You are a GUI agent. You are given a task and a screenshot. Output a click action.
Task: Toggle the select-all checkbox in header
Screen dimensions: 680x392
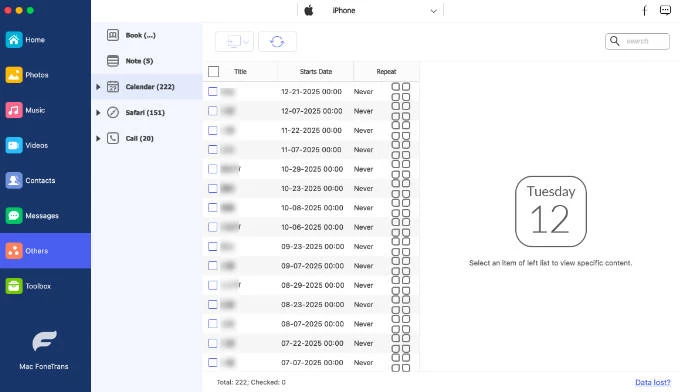coord(213,72)
